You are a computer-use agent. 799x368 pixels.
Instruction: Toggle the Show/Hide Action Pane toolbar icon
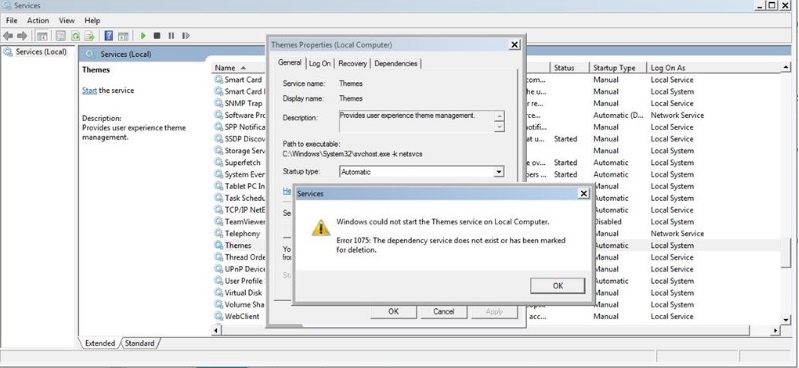(123, 36)
